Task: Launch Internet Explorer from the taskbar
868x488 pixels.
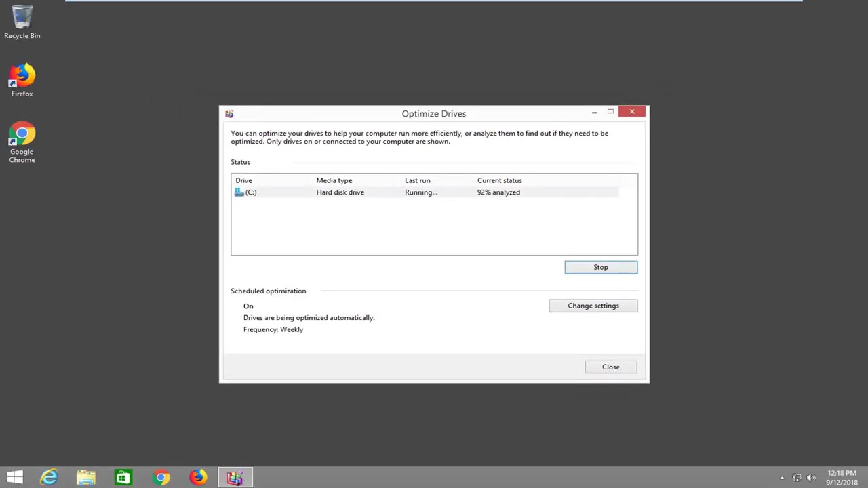Action: (x=49, y=478)
